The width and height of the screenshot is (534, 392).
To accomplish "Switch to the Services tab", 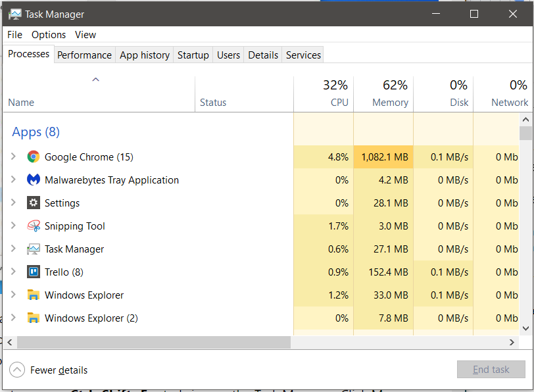I will coord(303,55).
